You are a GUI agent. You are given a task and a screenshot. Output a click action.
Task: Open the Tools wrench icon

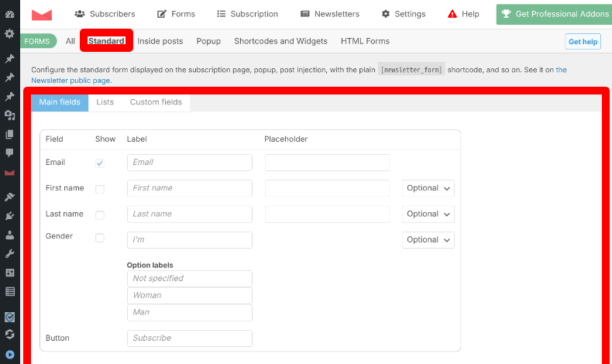click(x=10, y=253)
